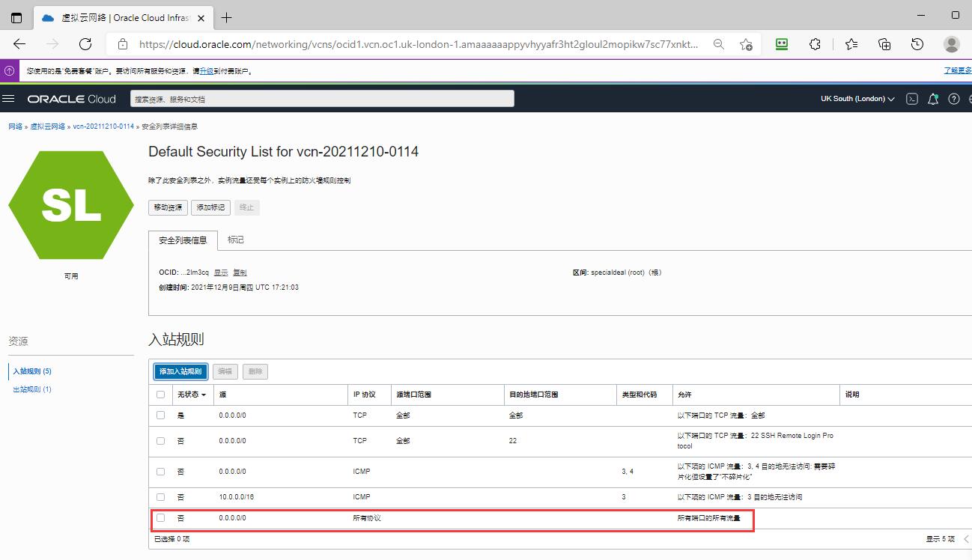This screenshot has height=560, width=972.
Task: Click the 编辑 button above rules table
Action: click(225, 371)
